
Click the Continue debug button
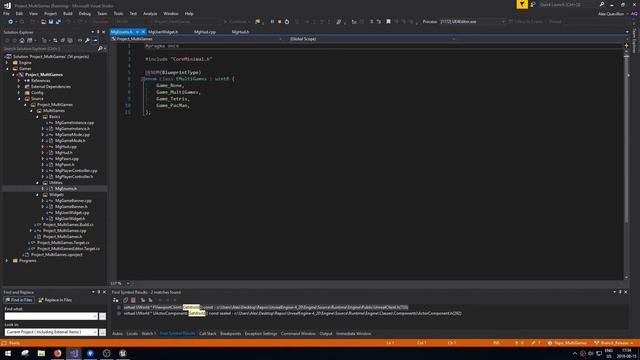[236, 22]
